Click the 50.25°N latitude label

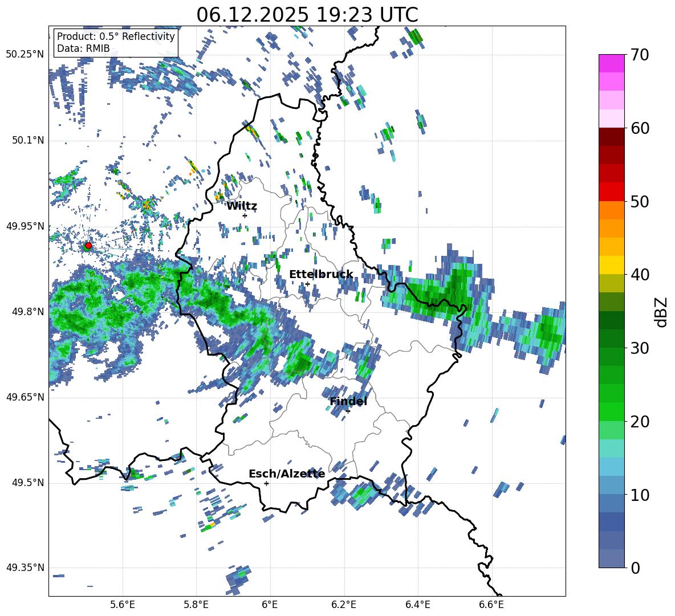[x=25, y=55]
